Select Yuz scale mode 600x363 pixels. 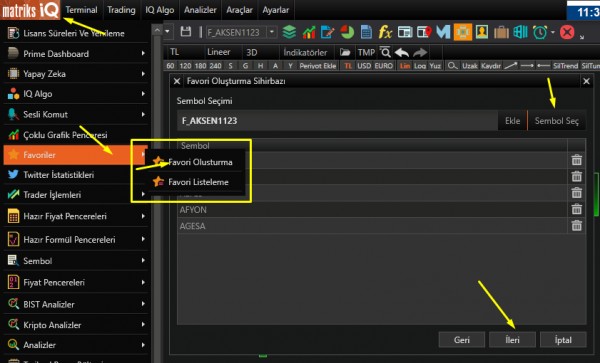tap(435, 66)
